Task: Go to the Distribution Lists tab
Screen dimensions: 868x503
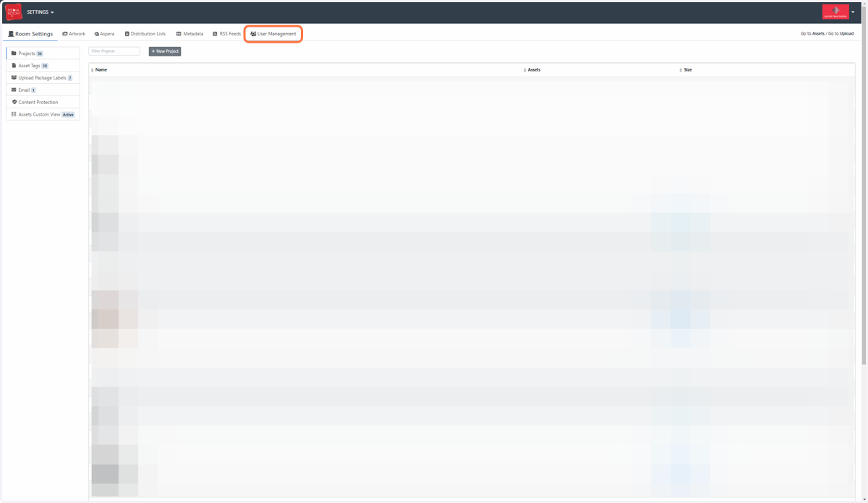Action: 145,34
